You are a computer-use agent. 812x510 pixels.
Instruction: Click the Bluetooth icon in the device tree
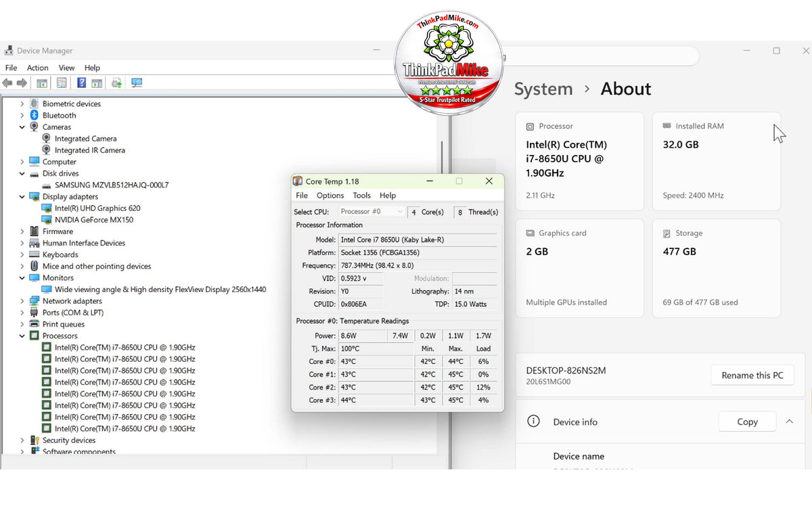[34, 116]
